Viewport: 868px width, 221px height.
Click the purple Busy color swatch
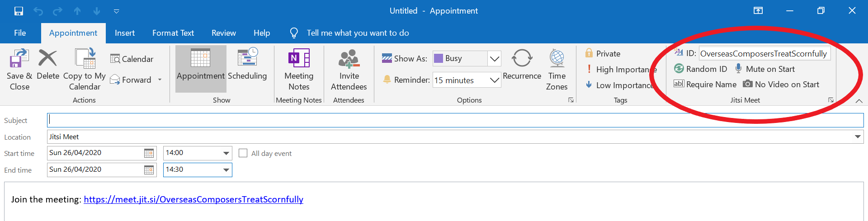439,58
